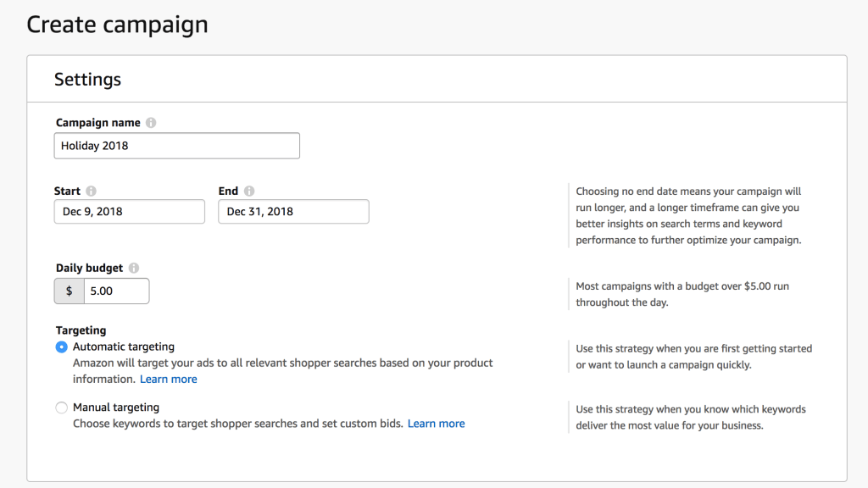This screenshot has width=868, height=488.
Task: Focus the Campaign name field with Holiday 2018
Action: (x=177, y=146)
